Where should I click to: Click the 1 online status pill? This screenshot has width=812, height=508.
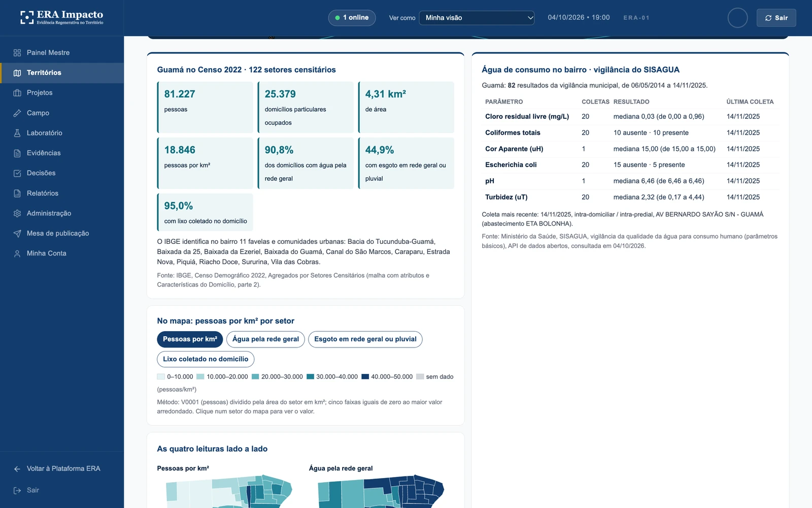coord(352,18)
